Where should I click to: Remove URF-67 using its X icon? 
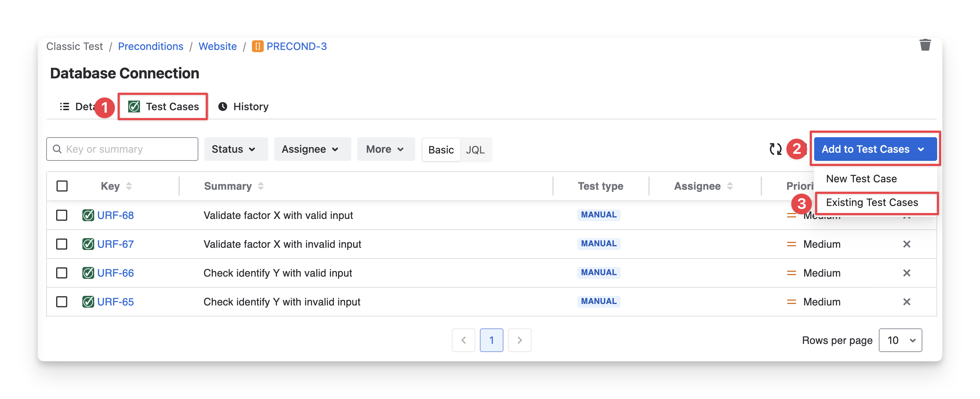click(906, 244)
